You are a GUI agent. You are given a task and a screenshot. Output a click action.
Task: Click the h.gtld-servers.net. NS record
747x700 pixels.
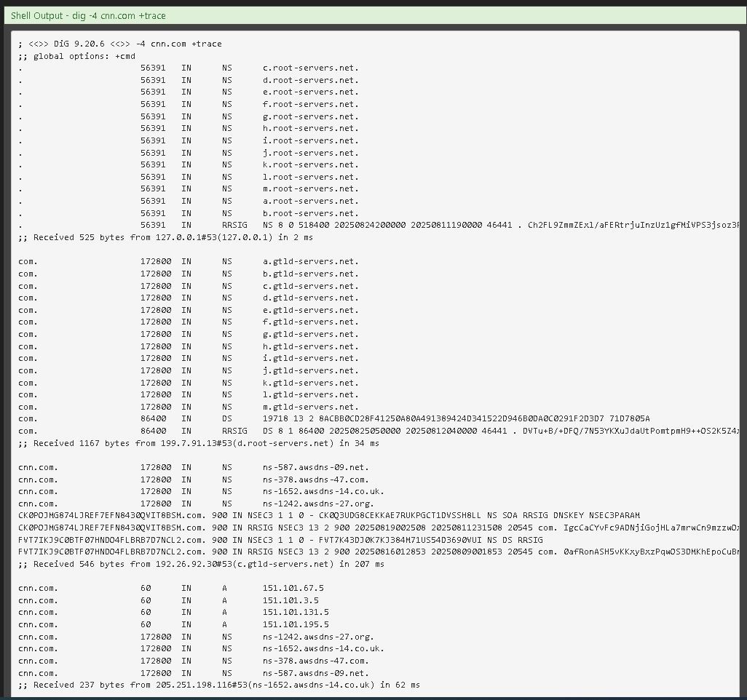click(x=189, y=346)
